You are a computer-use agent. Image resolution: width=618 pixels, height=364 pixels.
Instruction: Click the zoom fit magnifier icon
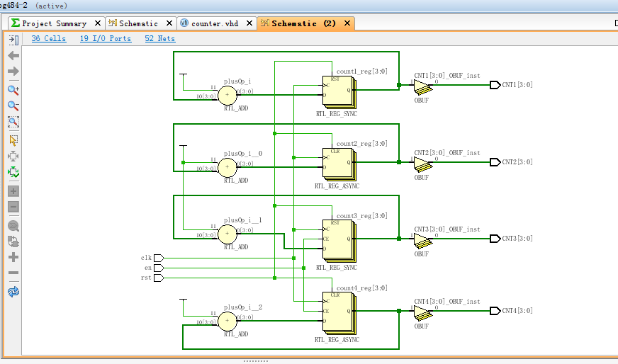pyautogui.click(x=13, y=122)
